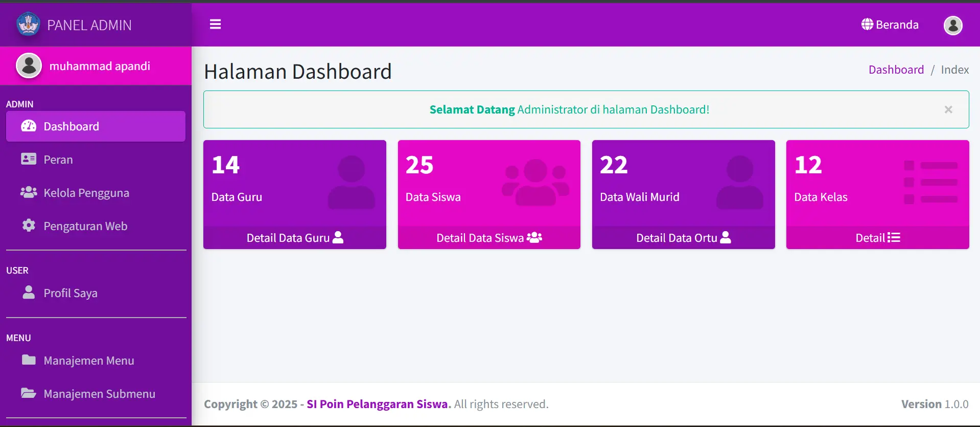Click the Data Siswa card label
The image size is (980, 427).
click(433, 197)
